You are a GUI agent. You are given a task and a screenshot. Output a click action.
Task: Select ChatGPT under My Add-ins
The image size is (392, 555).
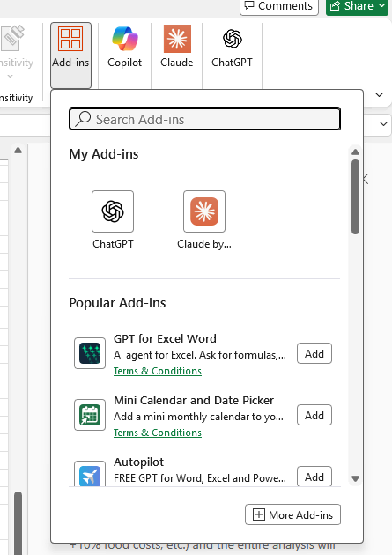pos(113,219)
